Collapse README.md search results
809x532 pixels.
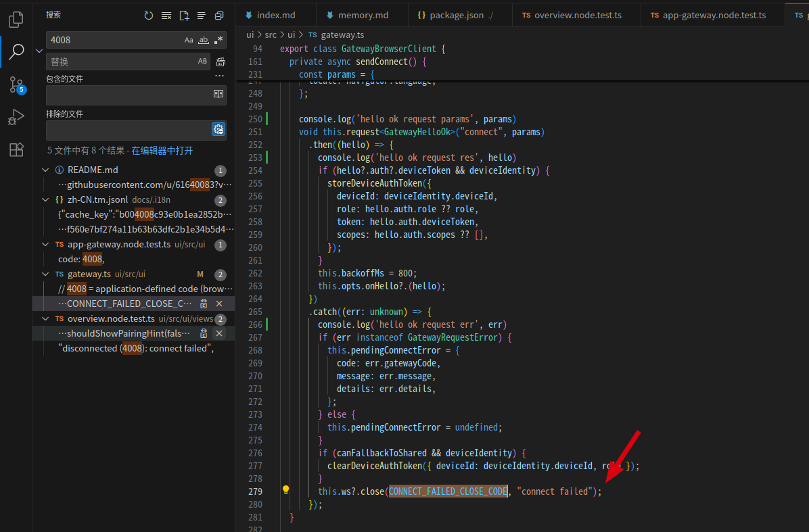[45, 170]
